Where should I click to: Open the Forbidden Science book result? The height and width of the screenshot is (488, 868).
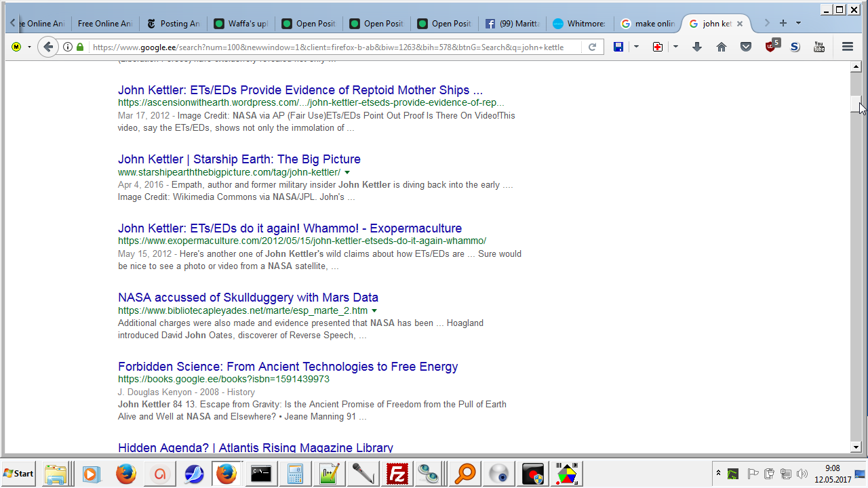click(288, 367)
